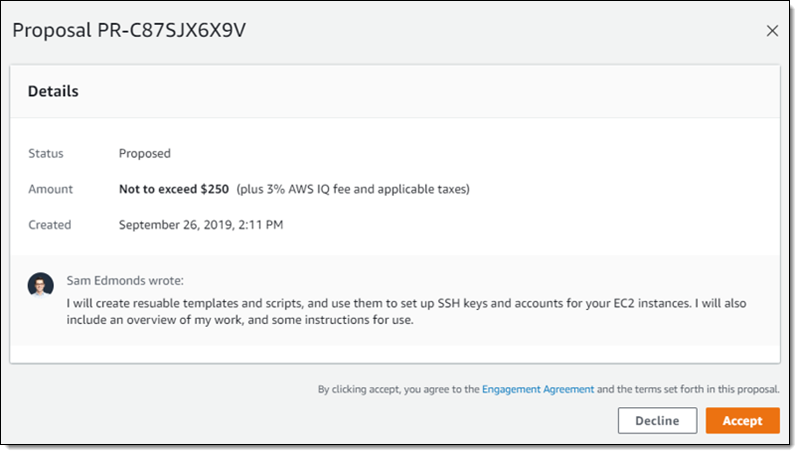Click the Status field label
The image size is (800, 455).
[45, 154]
